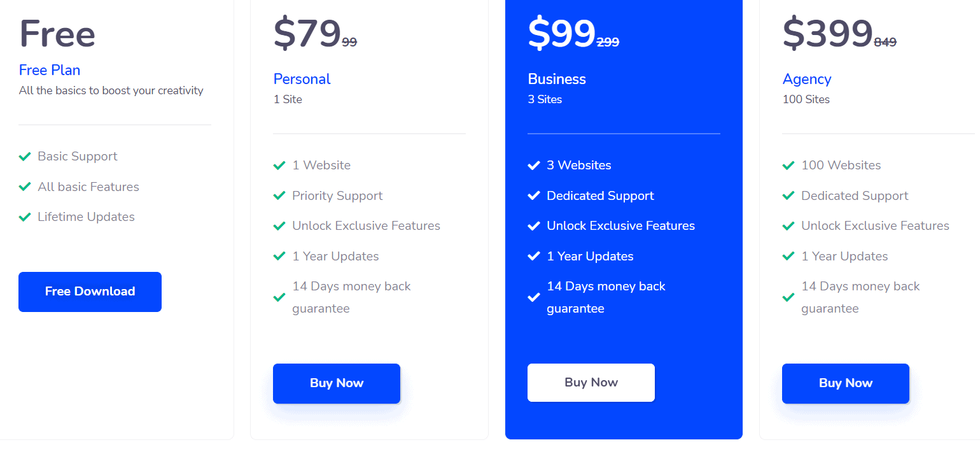980x454 pixels.
Task: Click the checkmark next to 3 Websites
Action: coord(534,165)
